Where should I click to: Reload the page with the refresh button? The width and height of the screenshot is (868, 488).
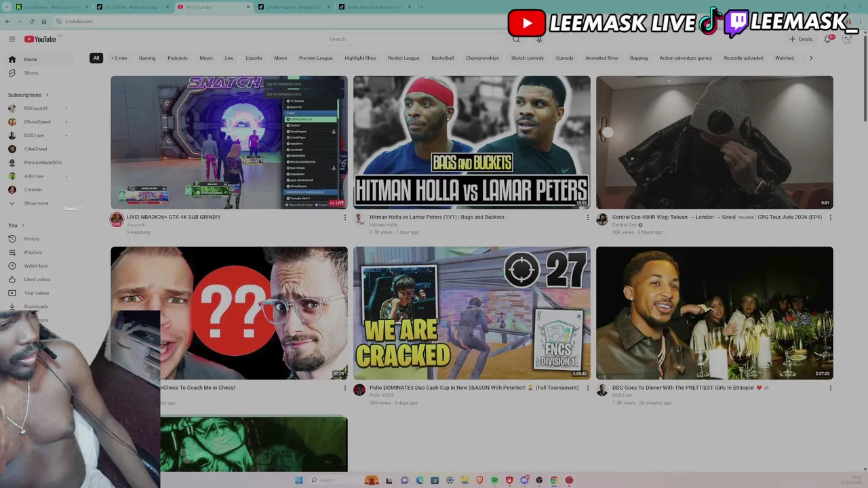[x=31, y=21]
